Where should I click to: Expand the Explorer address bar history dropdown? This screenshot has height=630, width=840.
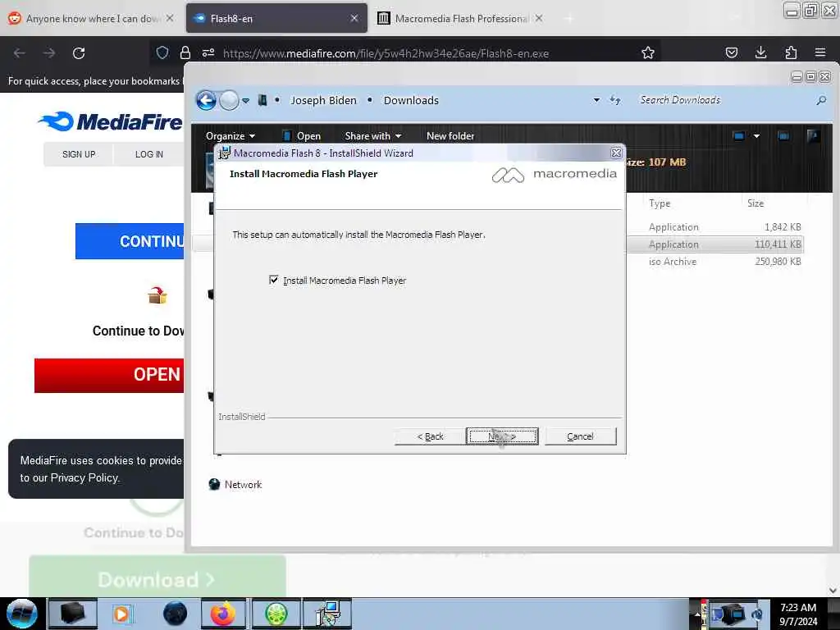[x=596, y=100]
